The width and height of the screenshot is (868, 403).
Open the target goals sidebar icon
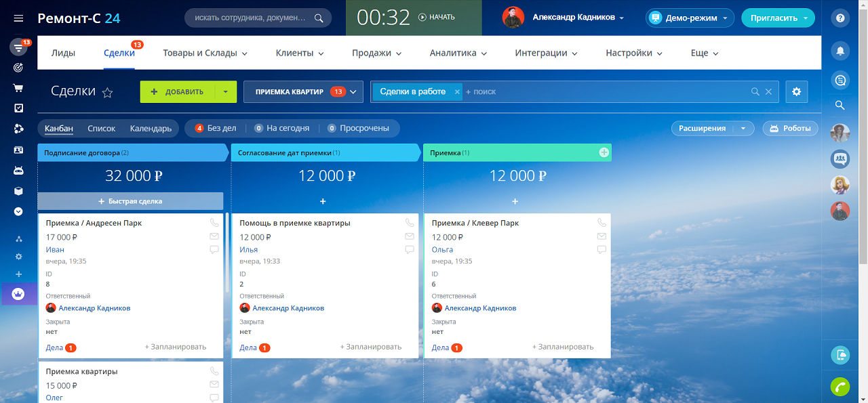18,68
